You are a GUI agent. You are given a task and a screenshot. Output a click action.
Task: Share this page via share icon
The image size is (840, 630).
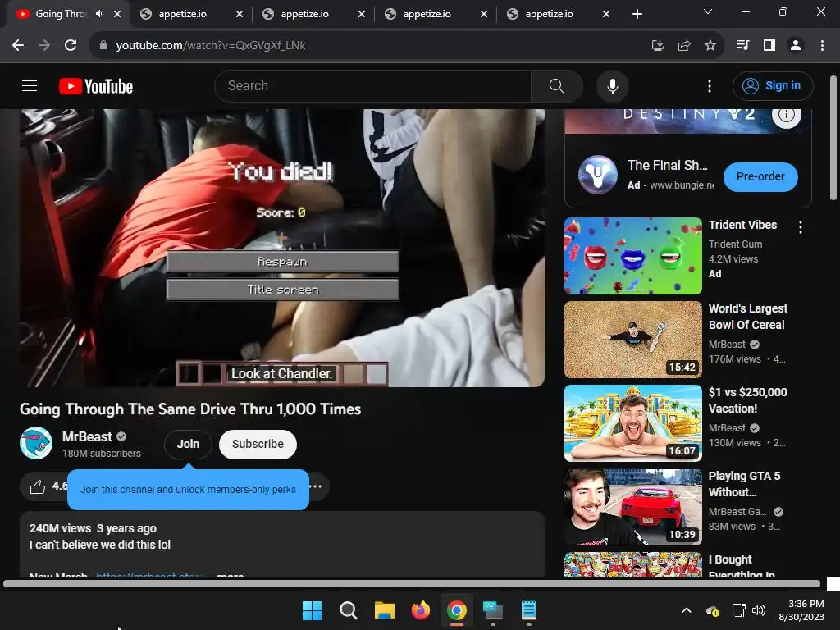683,46
